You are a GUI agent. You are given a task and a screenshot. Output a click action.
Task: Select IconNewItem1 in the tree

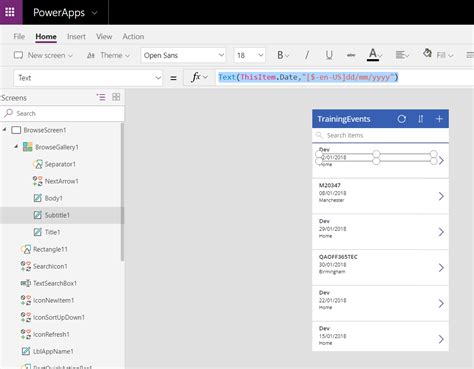[x=53, y=300]
